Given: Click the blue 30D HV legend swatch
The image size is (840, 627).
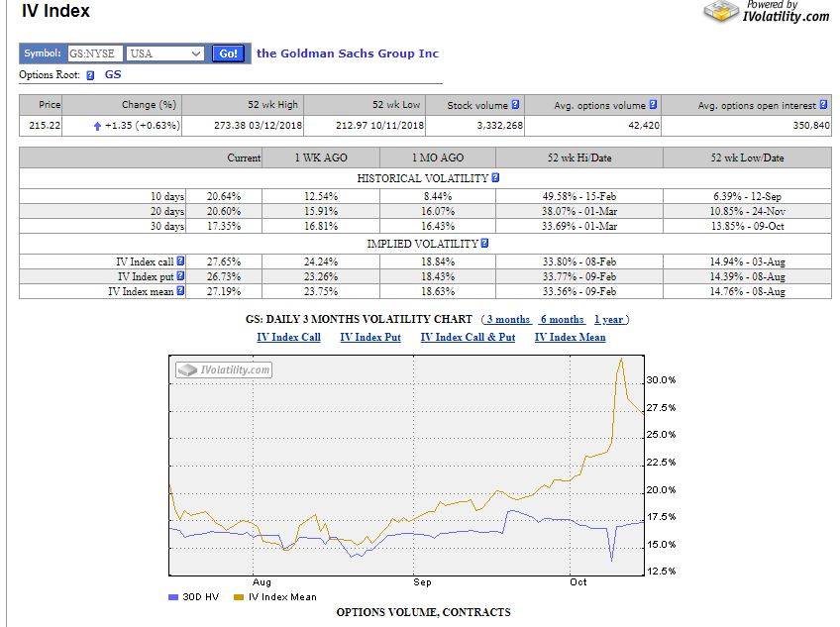Looking at the screenshot, I should 173,597.
